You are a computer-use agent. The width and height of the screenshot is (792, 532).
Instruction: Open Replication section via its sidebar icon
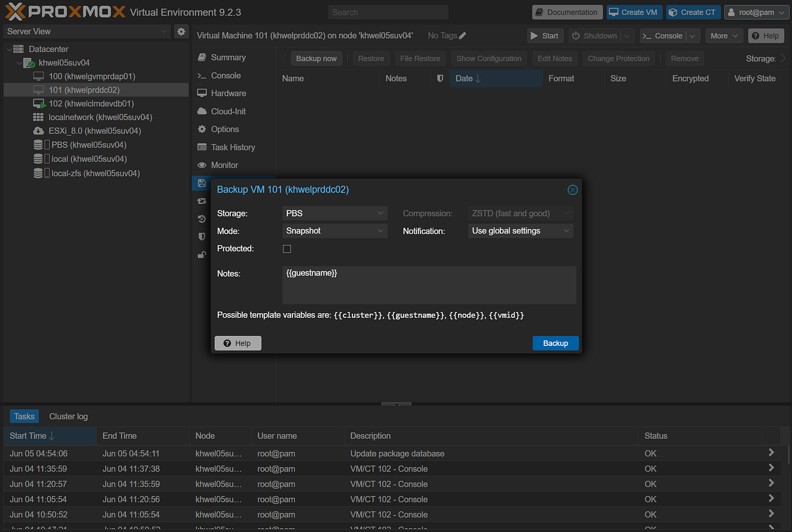(202, 201)
